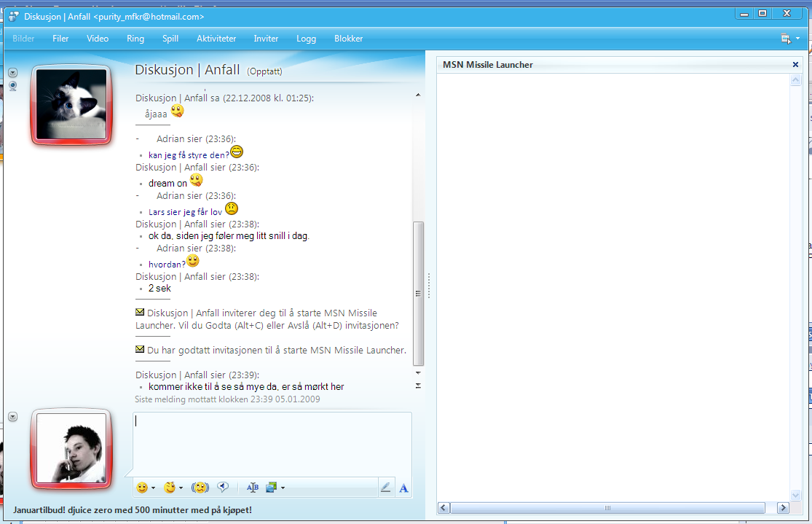The height and width of the screenshot is (524, 812).
Task: Click the Missile Launcher horizontal scrollbar thumb
Action: point(607,508)
